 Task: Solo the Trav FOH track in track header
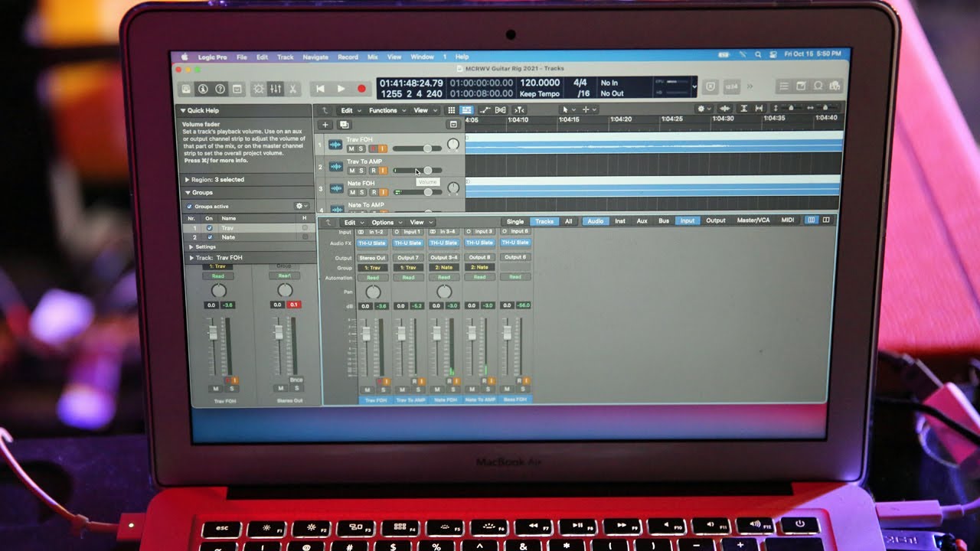(361, 148)
